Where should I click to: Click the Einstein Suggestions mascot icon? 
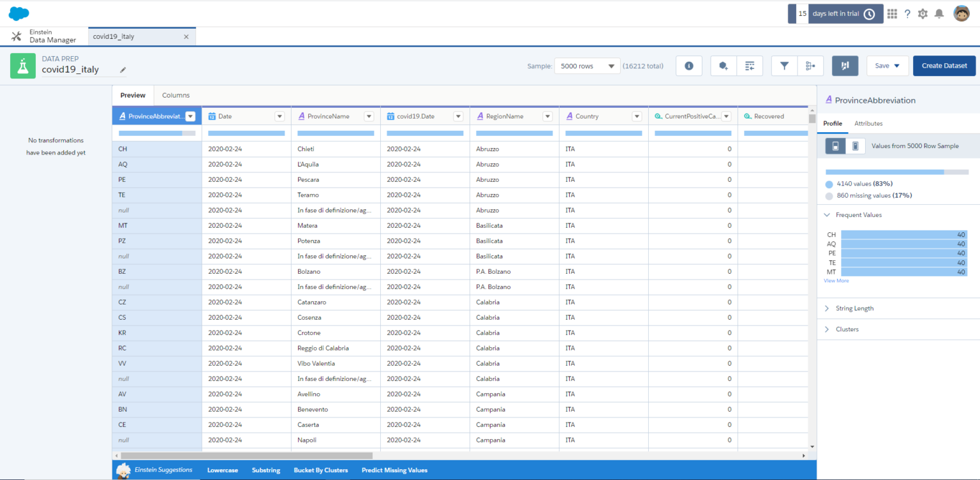pos(123,470)
